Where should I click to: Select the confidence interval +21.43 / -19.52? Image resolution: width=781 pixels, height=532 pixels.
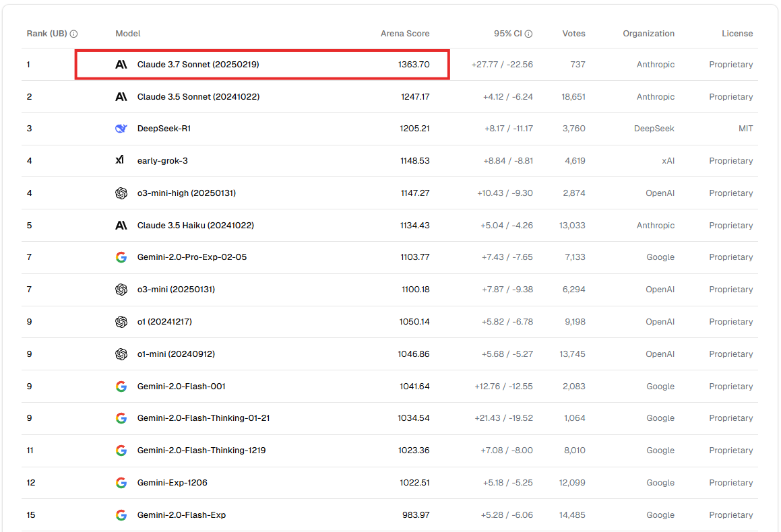(x=503, y=418)
